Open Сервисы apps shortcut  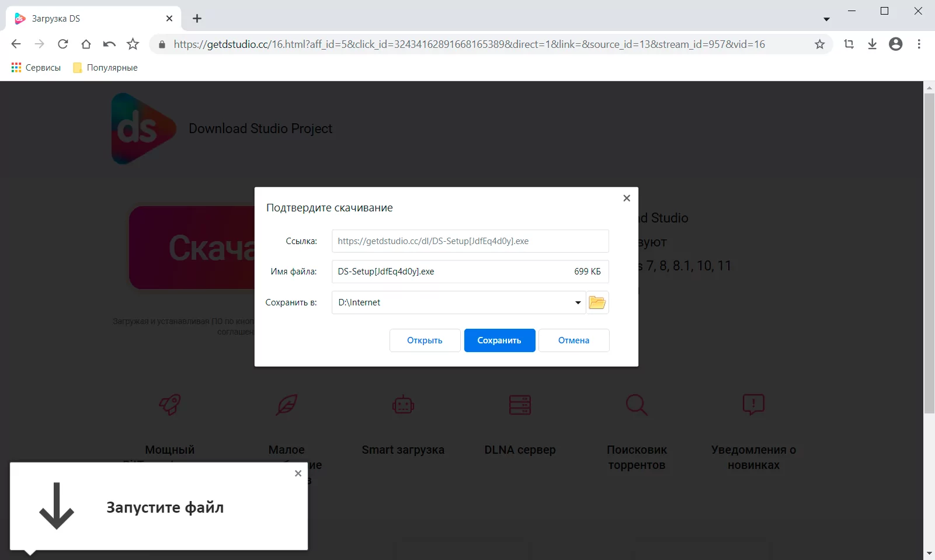[36, 68]
